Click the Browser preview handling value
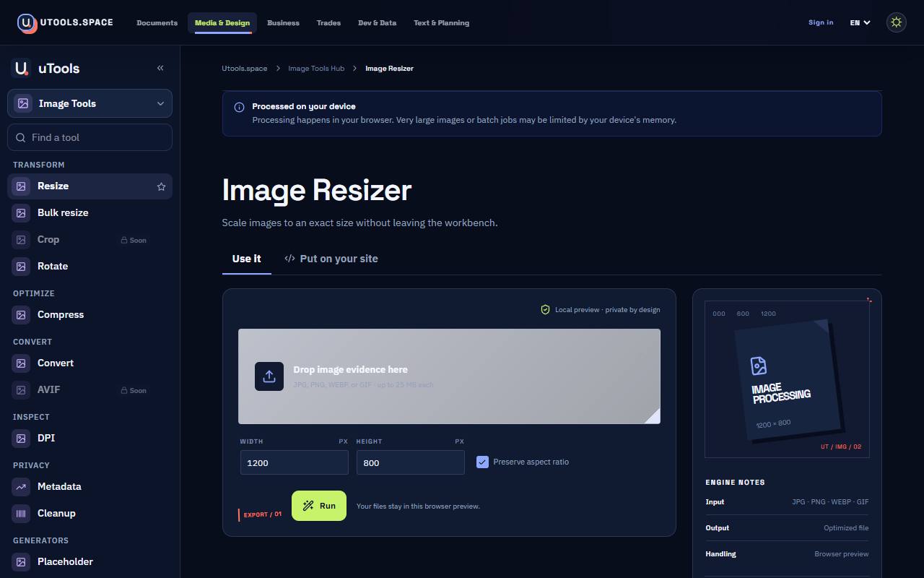The height and width of the screenshot is (578, 924). 842,553
